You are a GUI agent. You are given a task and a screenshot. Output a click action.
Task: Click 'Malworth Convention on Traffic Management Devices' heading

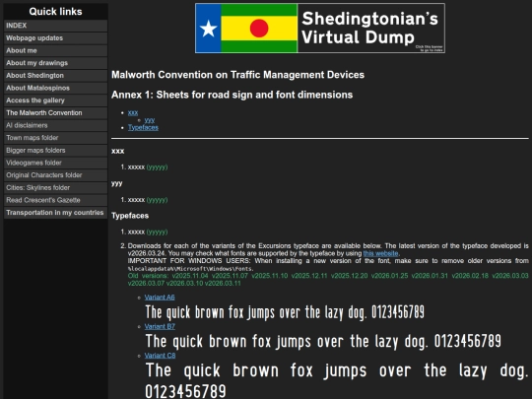(237, 75)
